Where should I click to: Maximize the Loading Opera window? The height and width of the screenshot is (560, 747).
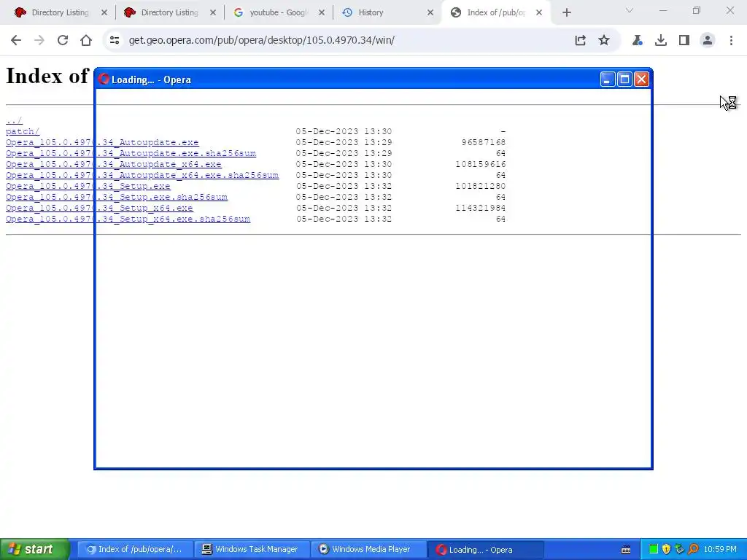pos(624,79)
